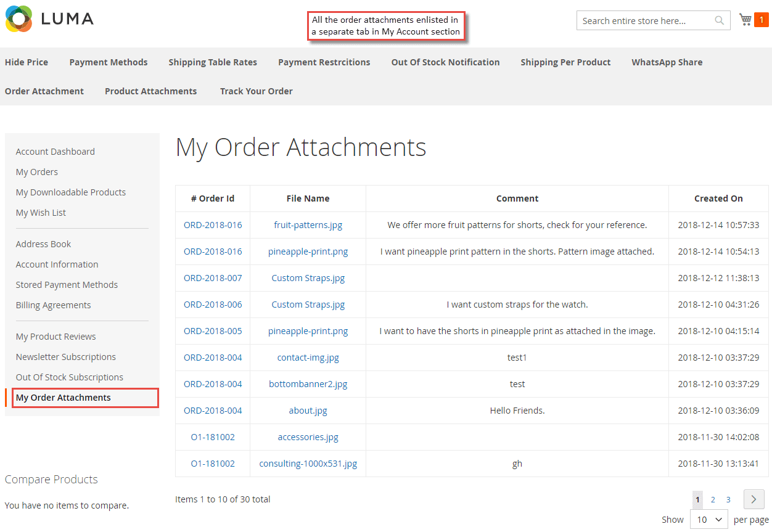The width and height of the screenshot is (772, 532).
Task: Click the File Name column header
Action: (x=308, y=198)
